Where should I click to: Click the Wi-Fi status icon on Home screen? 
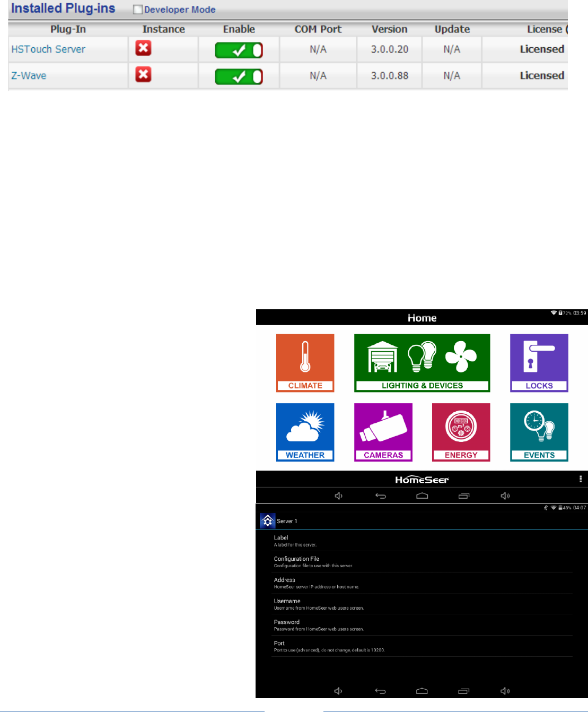click(554, 313)
